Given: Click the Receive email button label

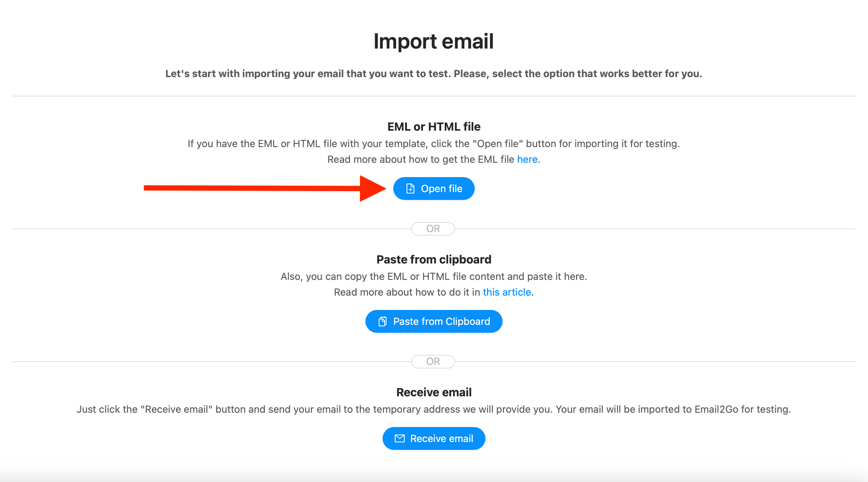Looking at the screenshot, I should tap(441, 438).
